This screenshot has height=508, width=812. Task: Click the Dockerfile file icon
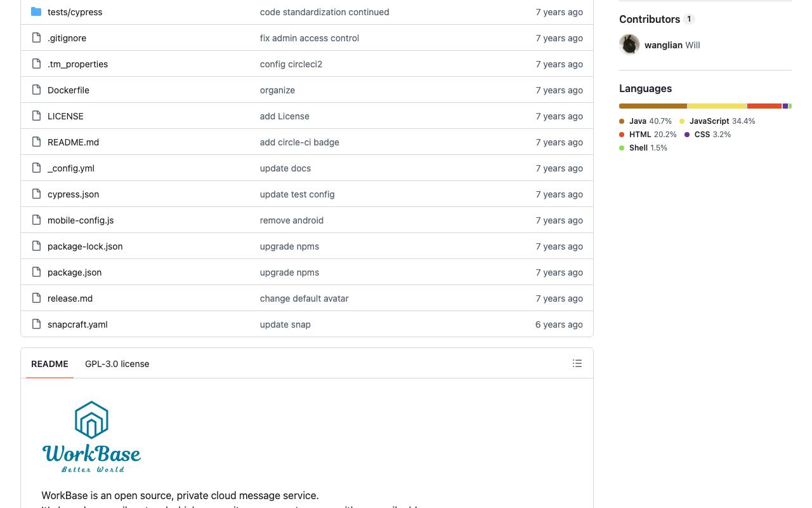[x=36, y=90]
